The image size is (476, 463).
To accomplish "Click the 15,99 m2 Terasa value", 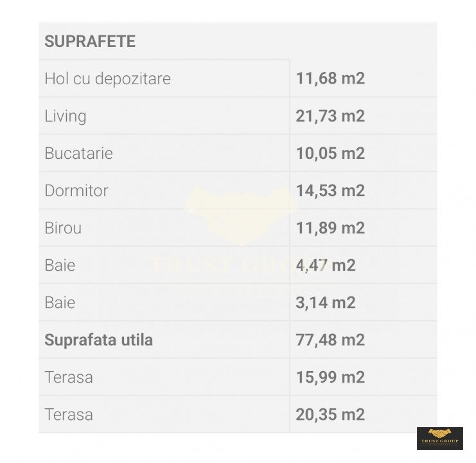I will [330, 377].
